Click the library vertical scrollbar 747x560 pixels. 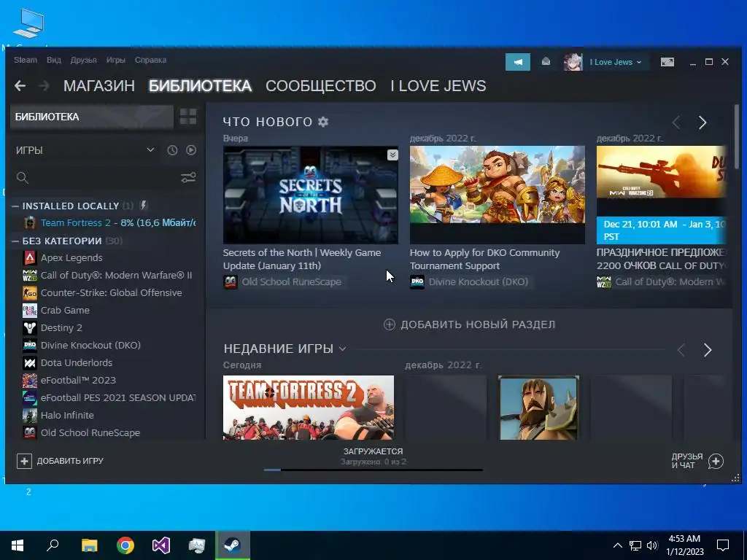pos(737,137)
